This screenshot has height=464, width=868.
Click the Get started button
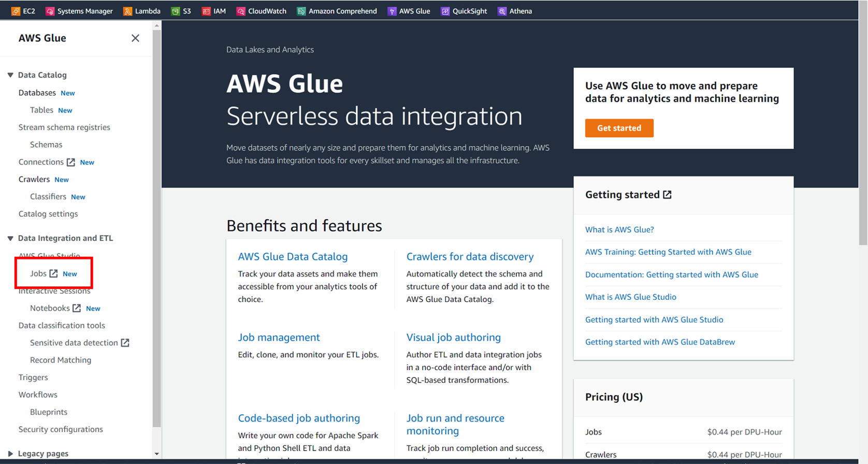tap(619, 128)
